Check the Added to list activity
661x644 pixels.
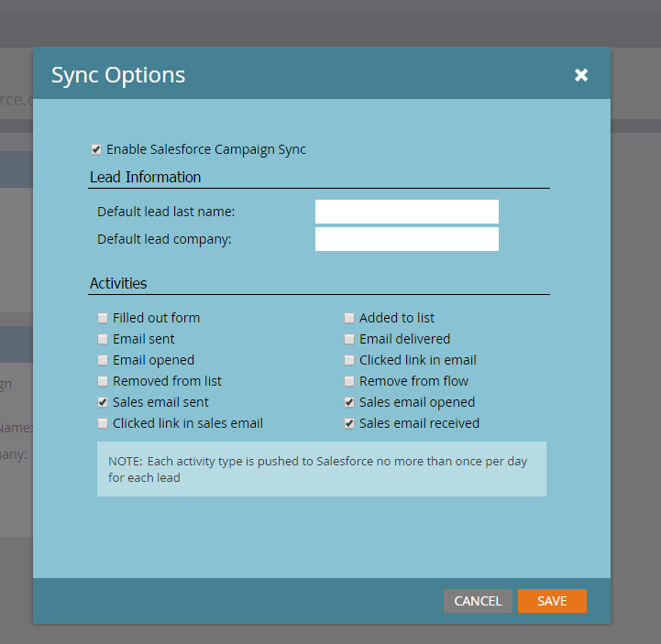[349, 318]
